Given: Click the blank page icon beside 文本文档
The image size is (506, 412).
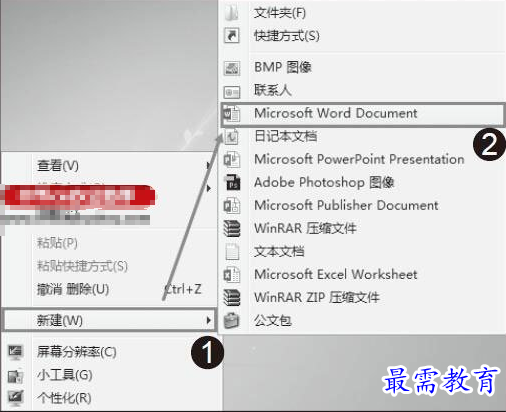Looking at the screenshot, I should click(x=232, y=252).
